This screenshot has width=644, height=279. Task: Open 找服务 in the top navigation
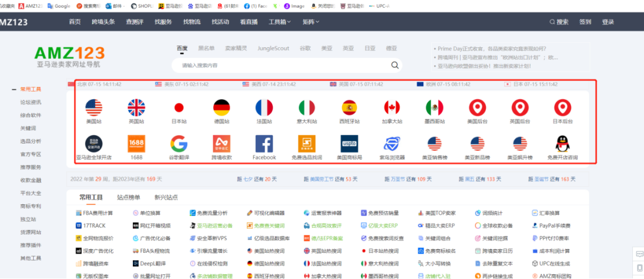coord(163,22)
